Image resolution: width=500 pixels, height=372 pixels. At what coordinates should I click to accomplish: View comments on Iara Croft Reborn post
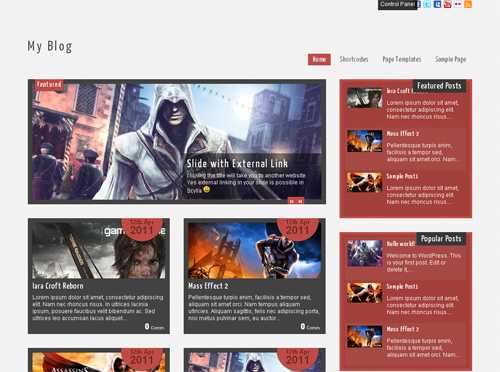point(154,327)
